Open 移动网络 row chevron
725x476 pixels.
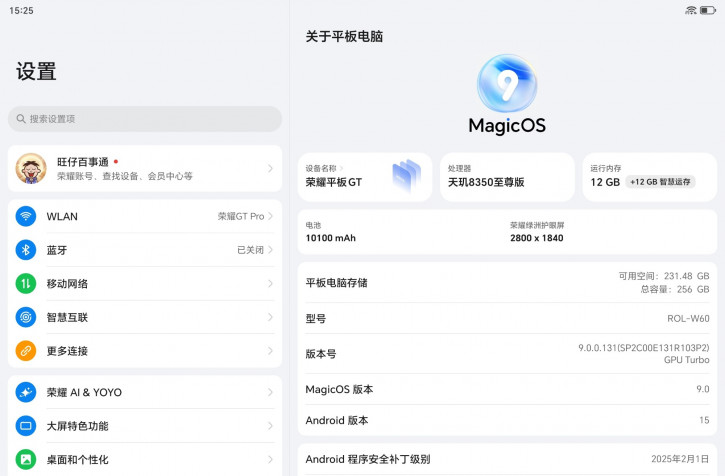coord(270,284)
